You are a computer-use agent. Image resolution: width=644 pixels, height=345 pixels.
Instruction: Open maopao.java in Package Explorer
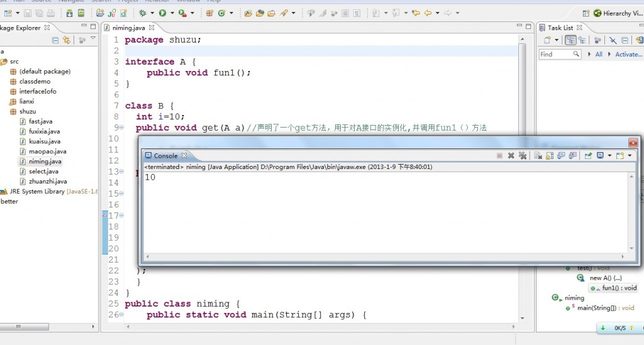[47, 151]
